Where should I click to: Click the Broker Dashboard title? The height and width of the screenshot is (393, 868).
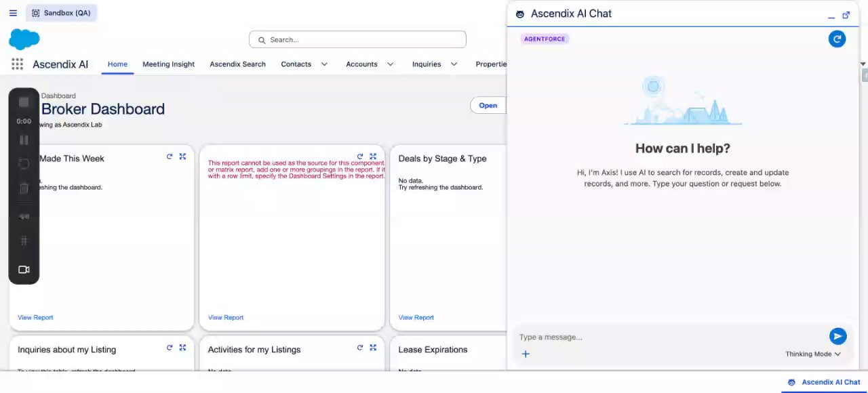pos(103,109)
